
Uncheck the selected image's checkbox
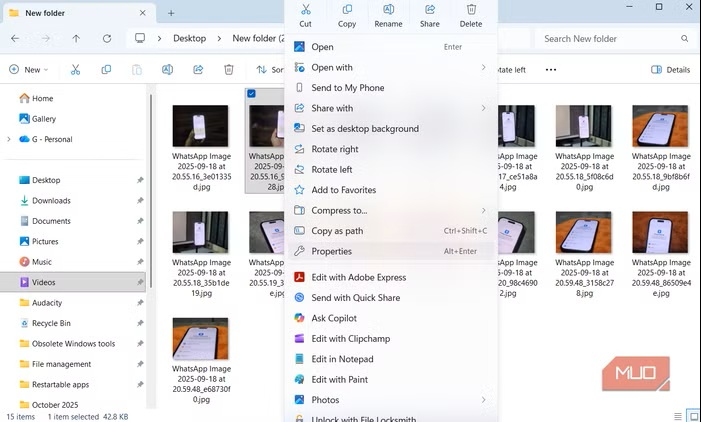251,93
